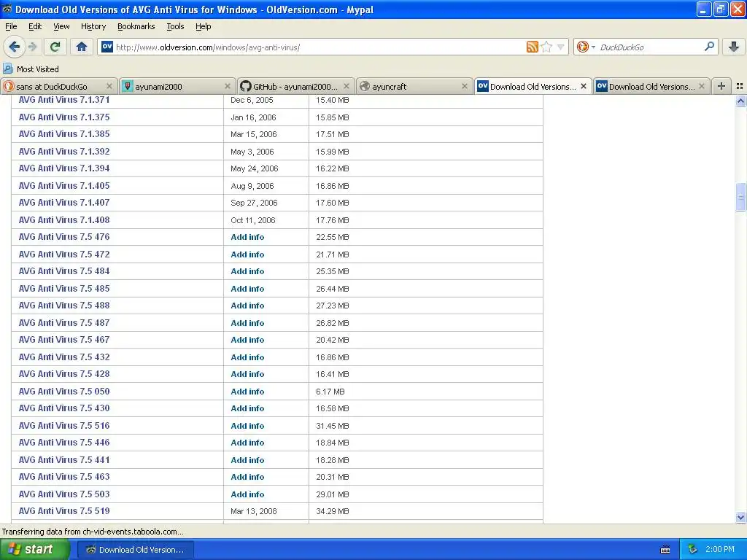Open the address bar history dropdown arrow
The width and height of the screenshot is (747, 560).
coord(561,47)
